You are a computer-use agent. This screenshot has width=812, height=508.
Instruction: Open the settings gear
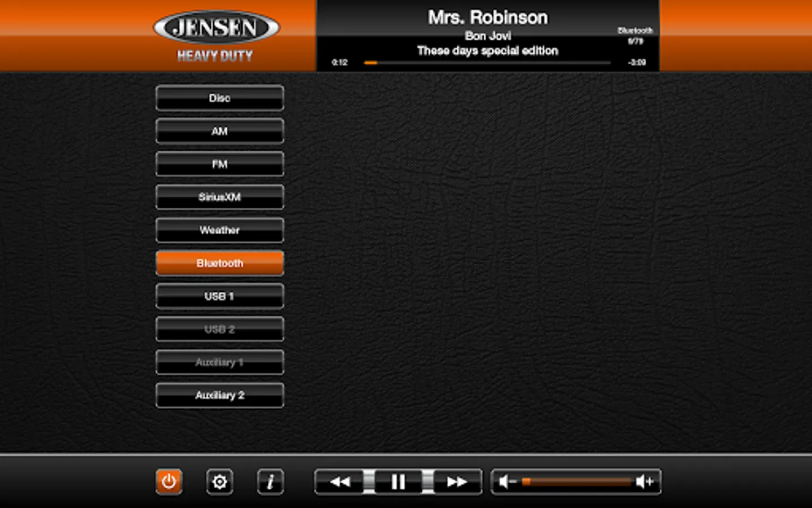coord(219,481)
